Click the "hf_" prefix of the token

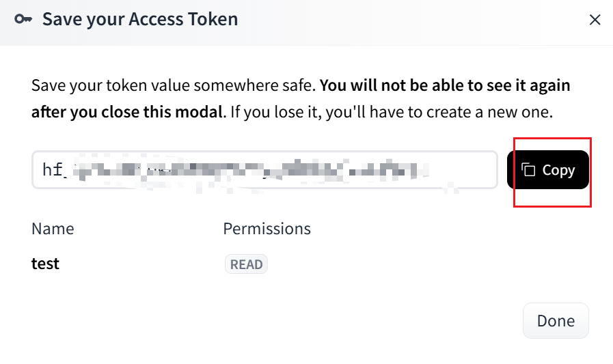[55, 170]
